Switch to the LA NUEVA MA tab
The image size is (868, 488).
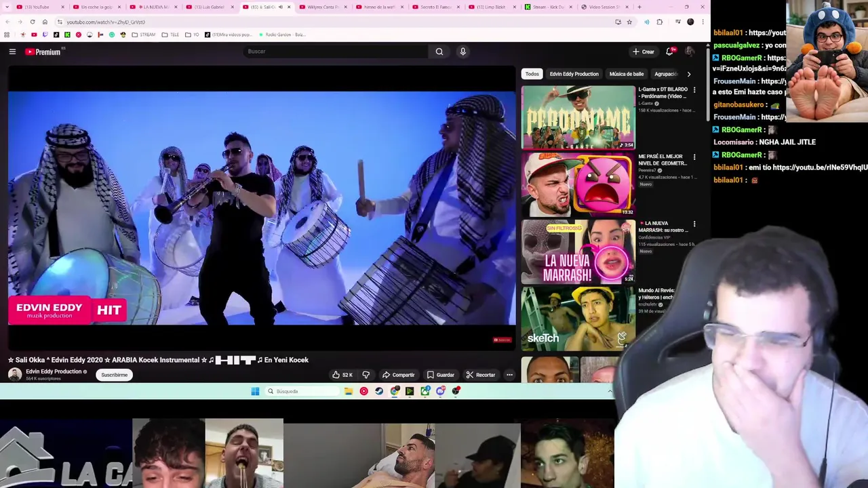153,7
